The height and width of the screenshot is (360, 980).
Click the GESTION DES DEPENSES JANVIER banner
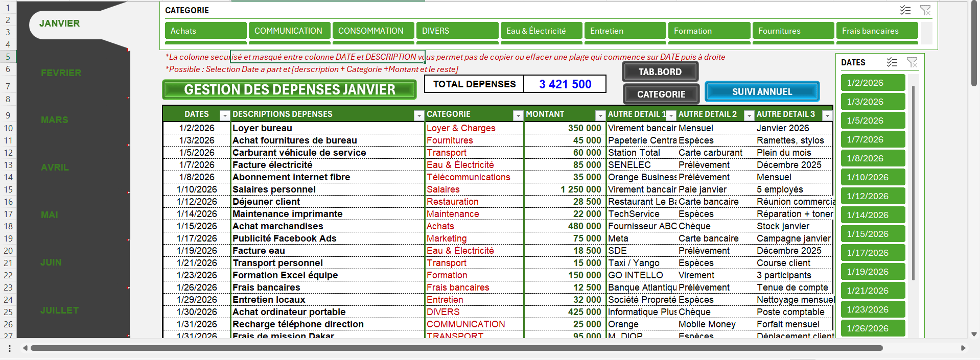290,90
